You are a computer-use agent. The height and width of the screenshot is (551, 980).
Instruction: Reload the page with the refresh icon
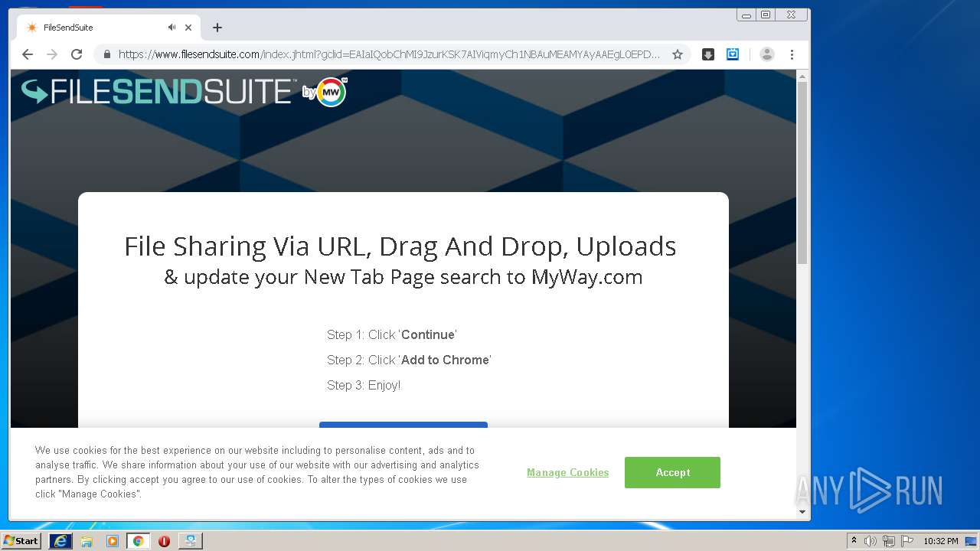pyautogui.click(x=77, y=54)
